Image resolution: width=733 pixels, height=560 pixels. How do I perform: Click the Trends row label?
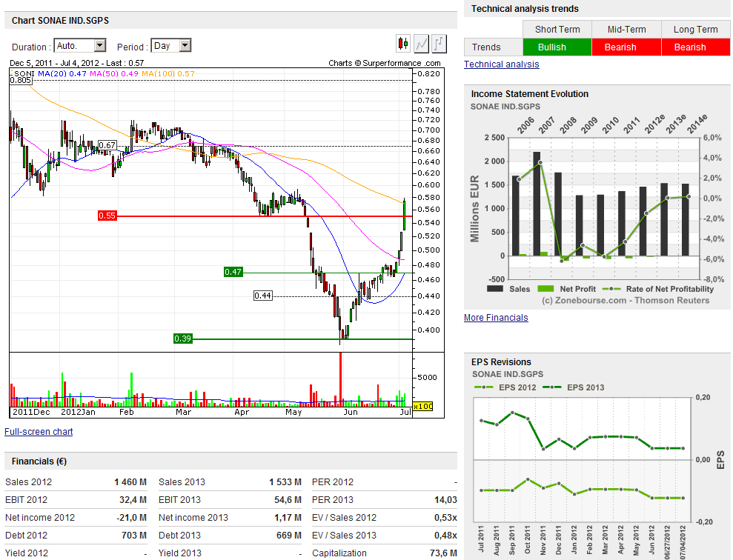click(493, 47)
